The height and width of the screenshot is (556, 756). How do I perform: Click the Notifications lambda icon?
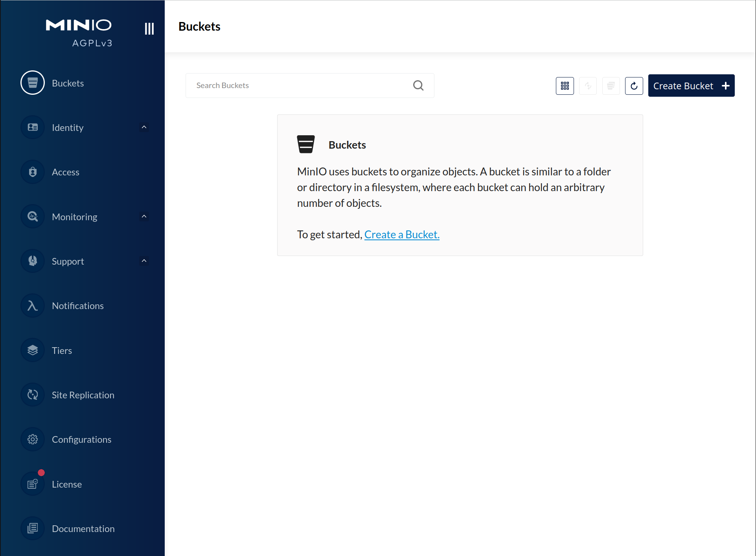[33, 306]
